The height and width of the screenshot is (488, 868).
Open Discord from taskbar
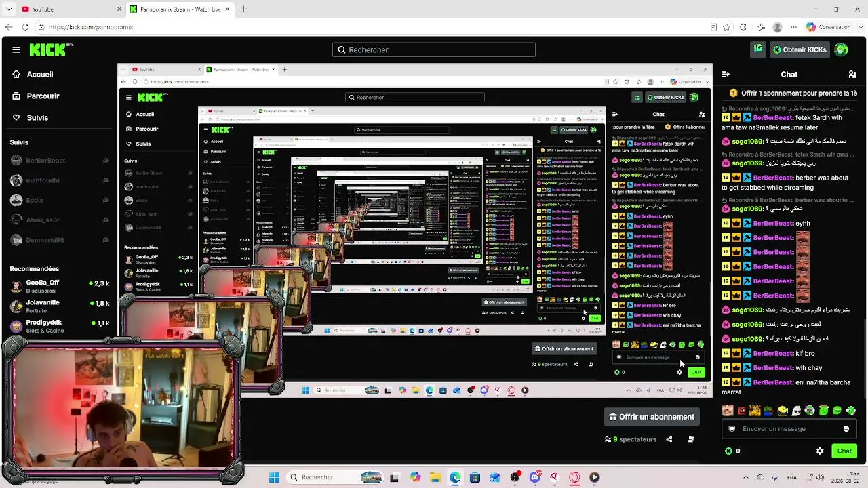[x=534, y=477]
